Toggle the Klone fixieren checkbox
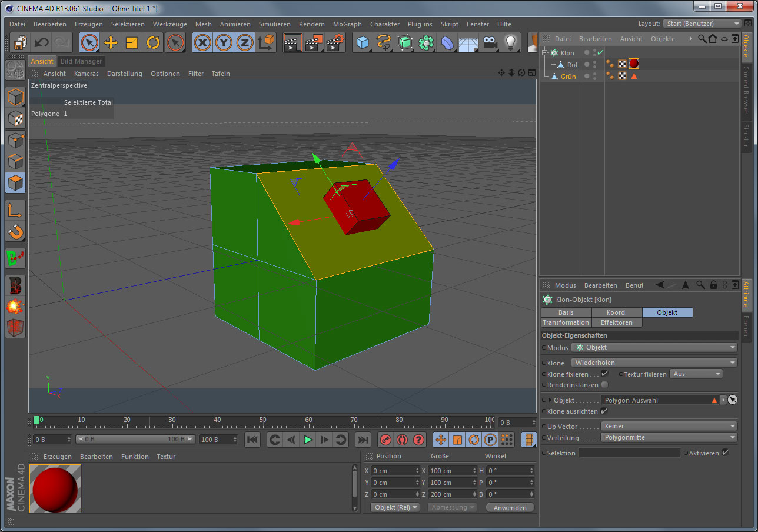The height and width of the screenshot is (532, 758). pos(604,374)
